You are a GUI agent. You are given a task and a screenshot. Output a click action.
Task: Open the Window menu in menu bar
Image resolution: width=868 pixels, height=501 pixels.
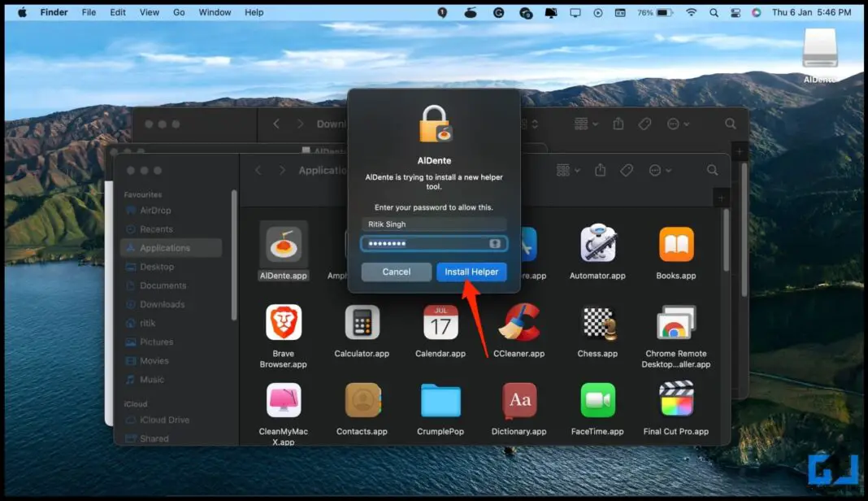pos(215,12)
